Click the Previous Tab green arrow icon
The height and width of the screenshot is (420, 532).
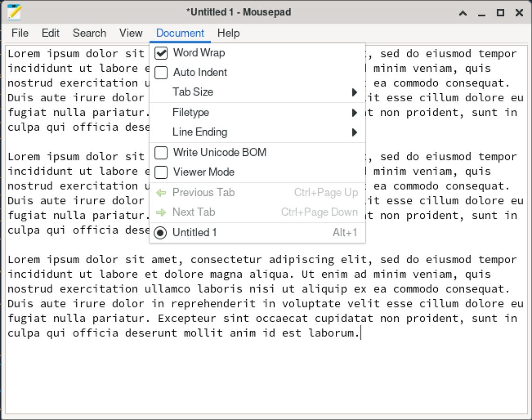pos(161,193)
